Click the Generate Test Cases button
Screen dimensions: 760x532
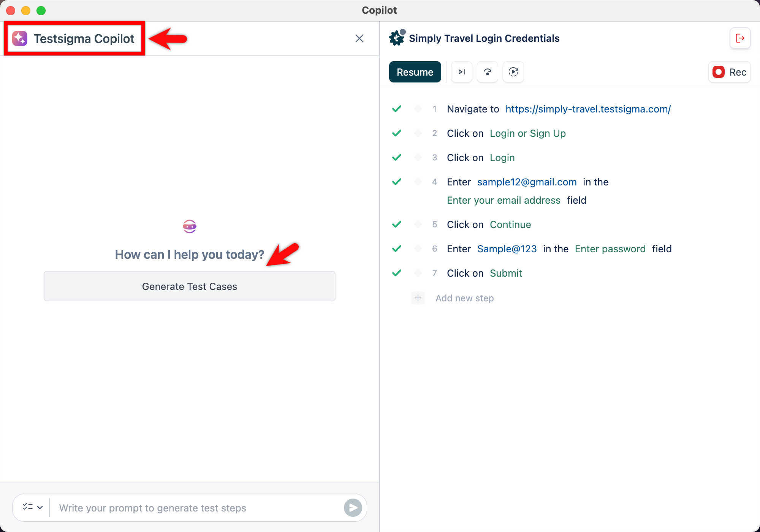tap(189, 286)
